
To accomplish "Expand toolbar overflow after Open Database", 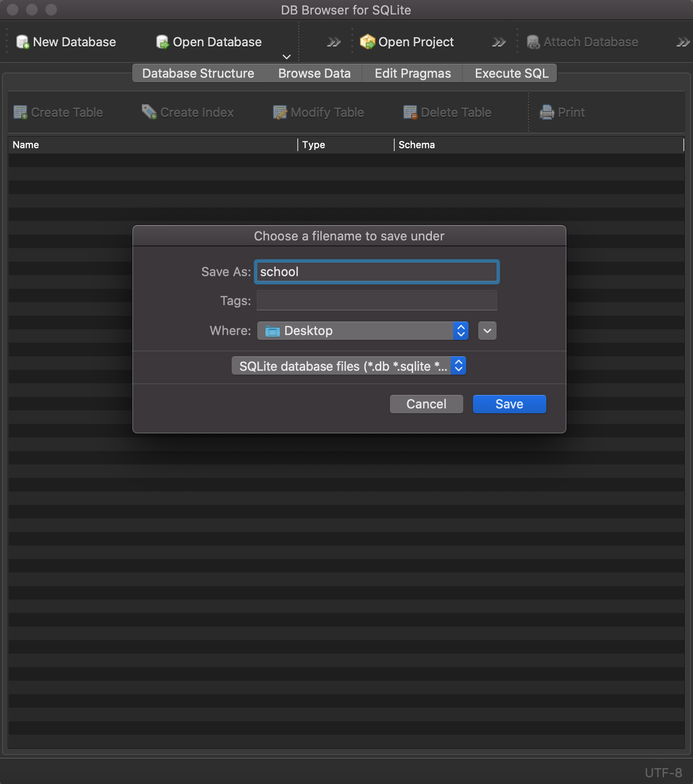I will [x=333, y=42].
